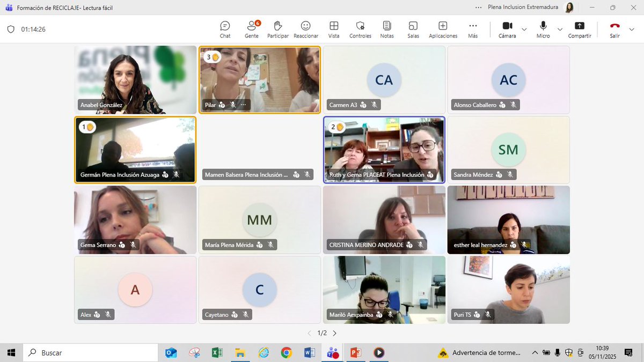The height and width of the screenshot is (362, 644).
Task: Click Salir to leave the meeting
Action: click(614, 29)
